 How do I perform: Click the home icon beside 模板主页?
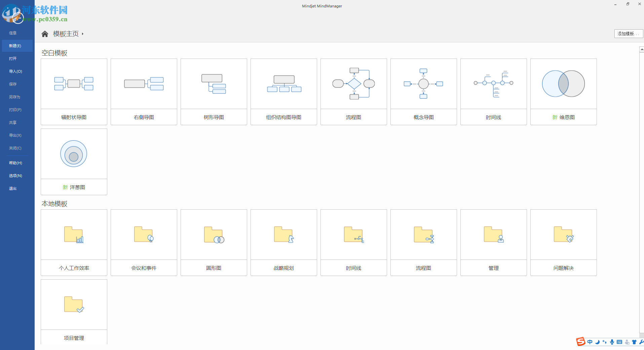pyautogui.click(x=45, y=34)
